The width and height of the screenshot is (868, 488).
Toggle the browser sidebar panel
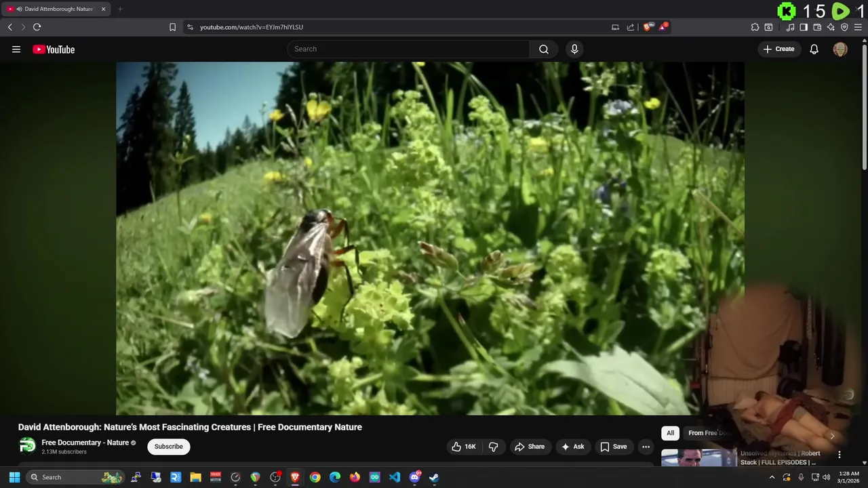[x=804, y=27]
